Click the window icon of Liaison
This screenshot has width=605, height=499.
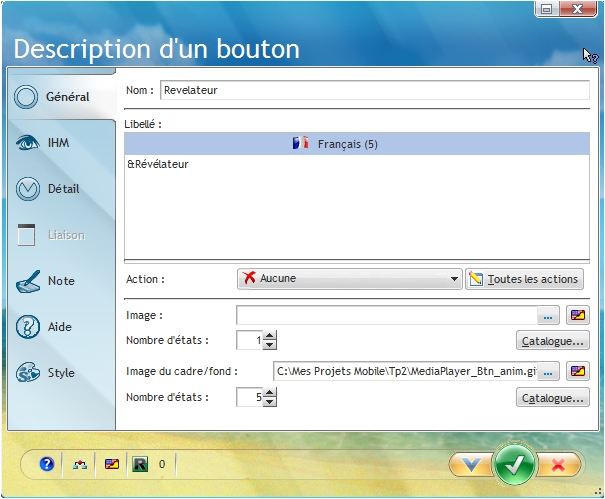pyautogui.click(x=26, y=235)
